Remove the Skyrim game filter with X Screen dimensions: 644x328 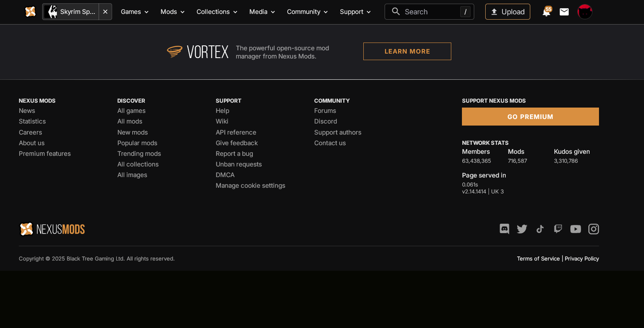point(105,12)
